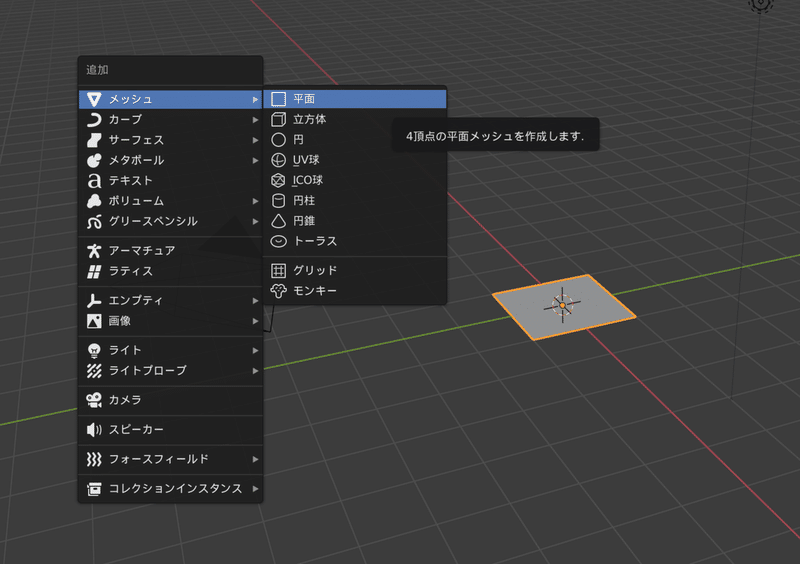Click the ライト bulb icon
This screenshot has height=564, width=800.
click(94, 350)
